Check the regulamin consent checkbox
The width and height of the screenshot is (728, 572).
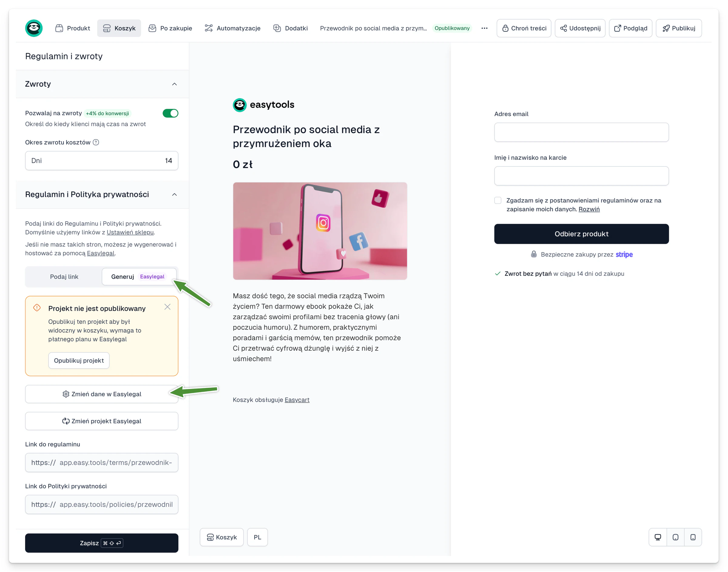pyautogui.click(x=498, y=200)
